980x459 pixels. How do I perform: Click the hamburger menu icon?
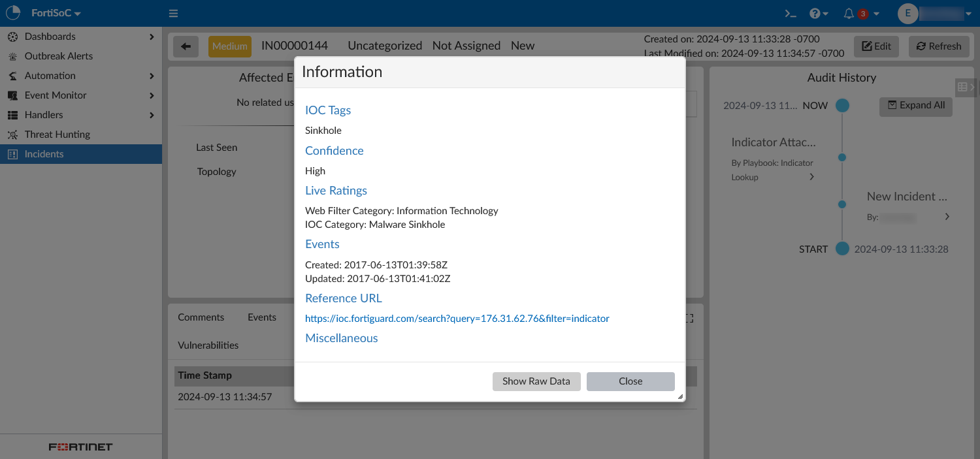[173, 14]
